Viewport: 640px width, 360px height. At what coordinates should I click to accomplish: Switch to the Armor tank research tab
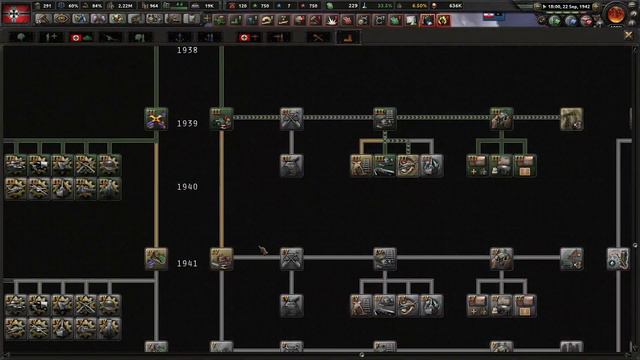click(81, 38)
